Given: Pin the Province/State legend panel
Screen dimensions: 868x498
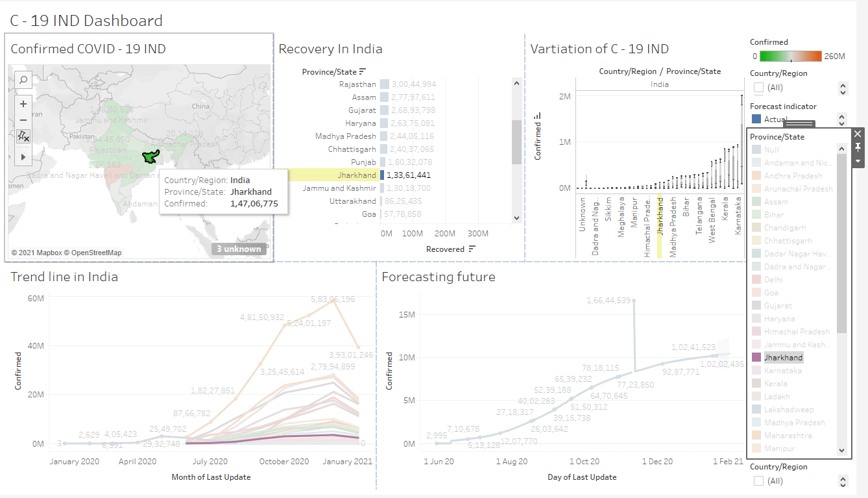Looking at the screenshot, I should click(x=858, y=147).
